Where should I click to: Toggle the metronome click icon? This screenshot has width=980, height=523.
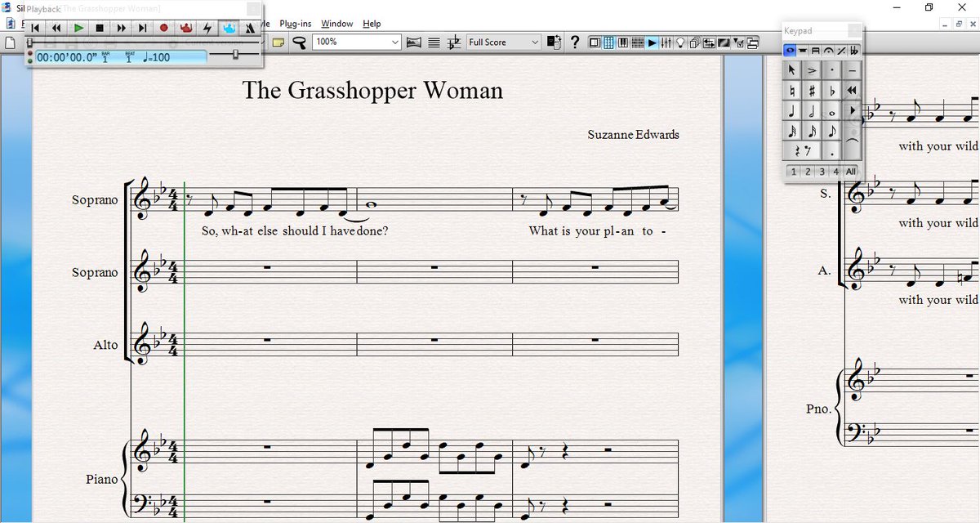250,28
